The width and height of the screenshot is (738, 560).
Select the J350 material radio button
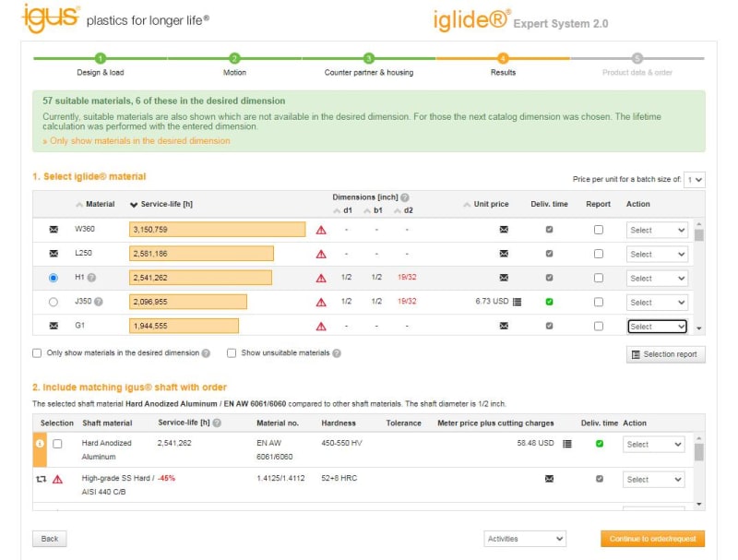(x=54, y=302)
